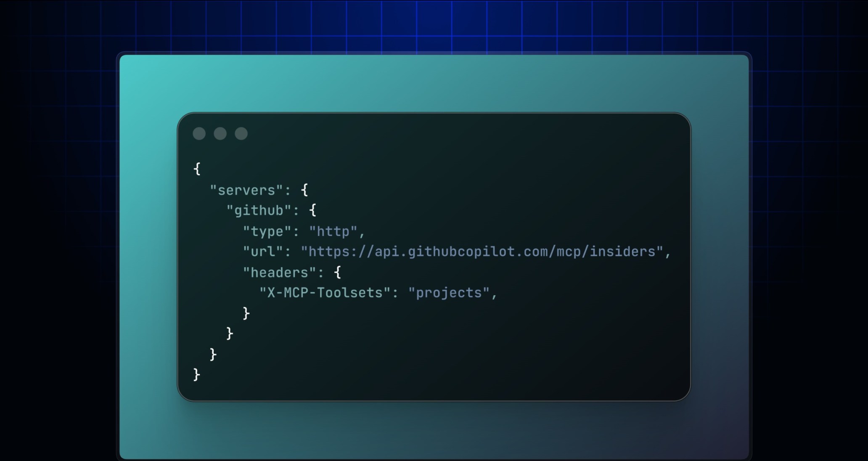Click the "url" key
Screen dimensions: 868x461
(263, 252)
